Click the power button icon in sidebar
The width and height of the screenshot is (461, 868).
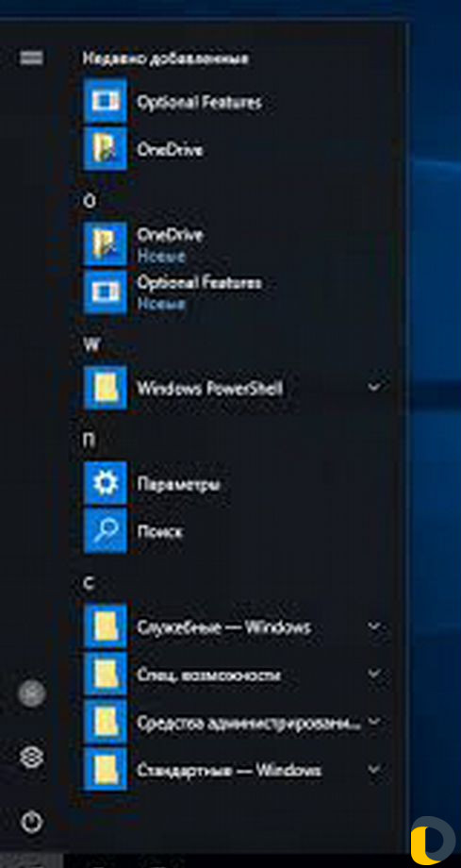(x=31, y=822)
